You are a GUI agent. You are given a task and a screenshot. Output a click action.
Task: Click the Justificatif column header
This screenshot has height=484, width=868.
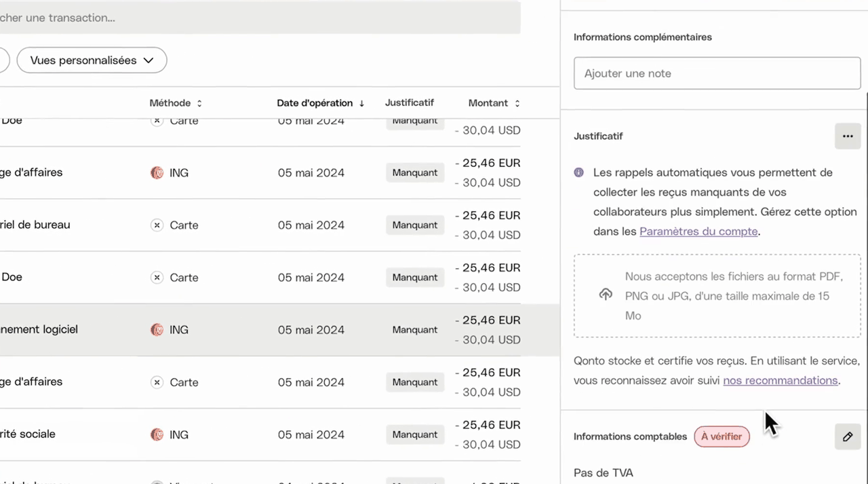click(x=409, y=103)
